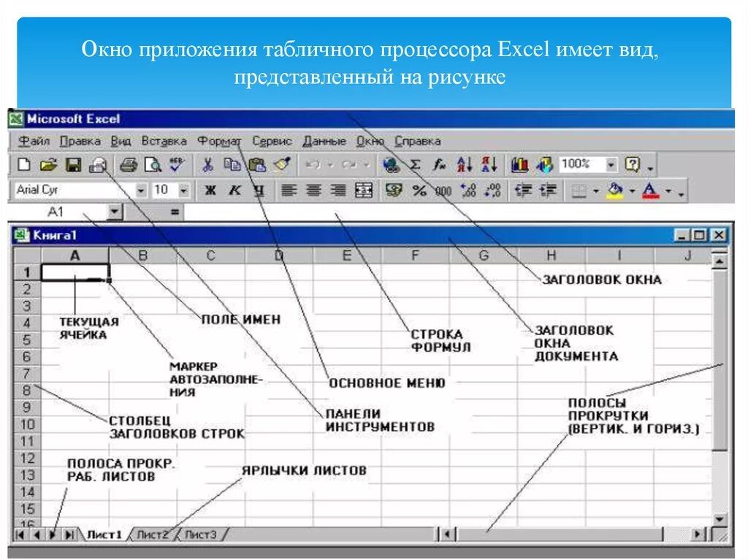The width and height of the screenshot is (748, 560).
Task: Click the Open file folder icon
Action: coord(48,165)
